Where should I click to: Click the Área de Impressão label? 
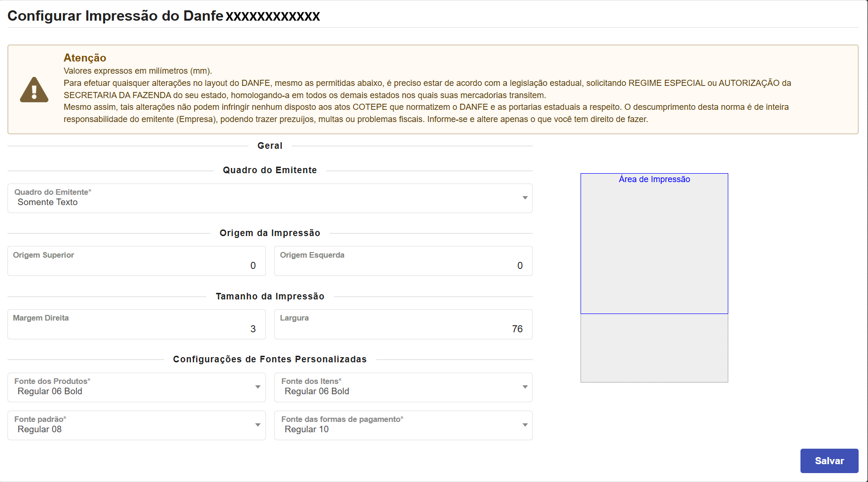[x=654, y=179]
